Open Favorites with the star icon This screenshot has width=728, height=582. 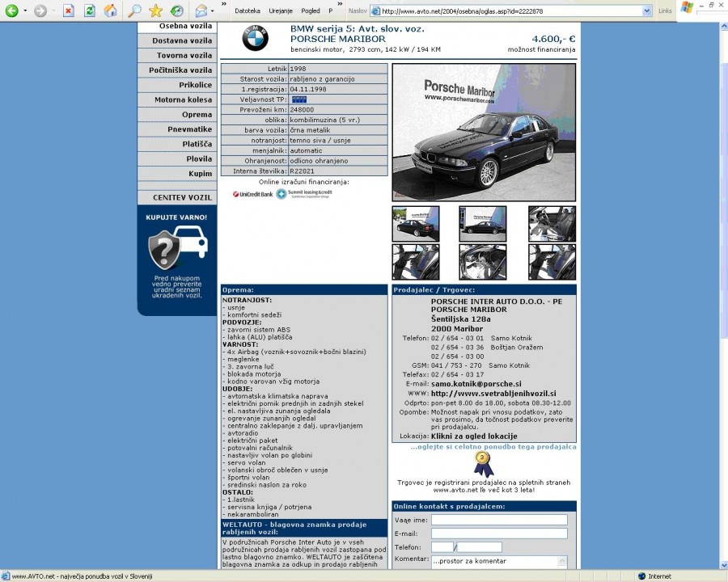click(x=156, y=11)
